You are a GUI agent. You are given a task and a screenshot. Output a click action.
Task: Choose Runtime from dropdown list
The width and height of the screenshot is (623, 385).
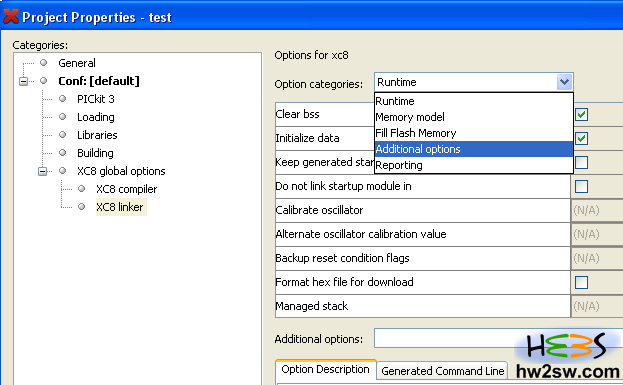pos(474,101)
